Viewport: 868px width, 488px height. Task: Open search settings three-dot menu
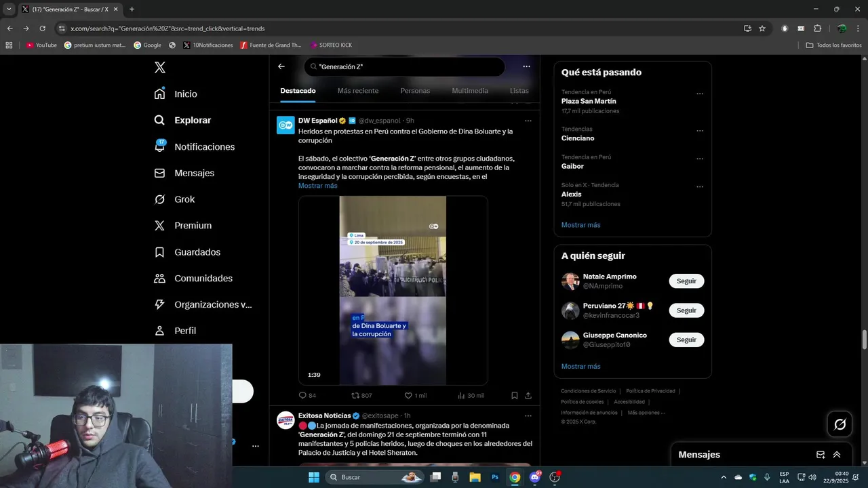526,66
